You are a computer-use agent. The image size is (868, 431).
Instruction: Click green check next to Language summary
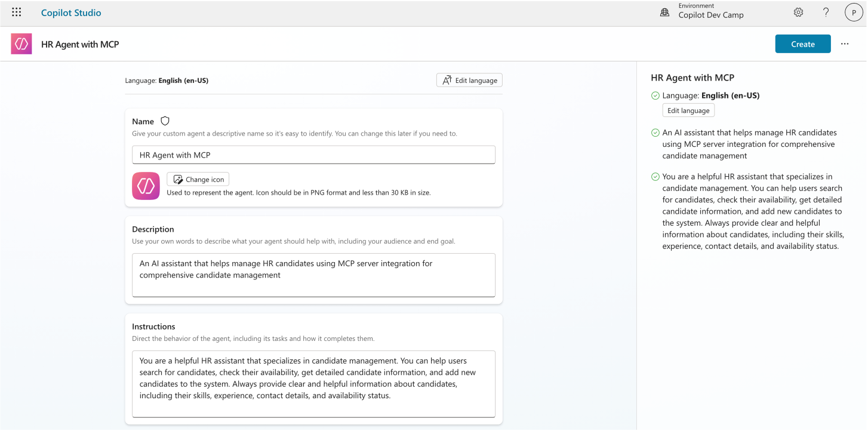click(655, 96)
